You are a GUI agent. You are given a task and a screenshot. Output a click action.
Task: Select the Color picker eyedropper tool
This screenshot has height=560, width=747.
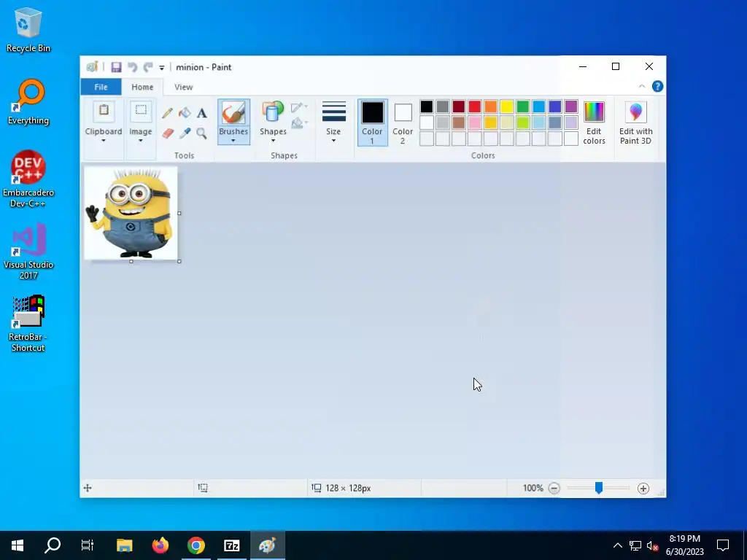pyautogui.click(x=185, y=133)
